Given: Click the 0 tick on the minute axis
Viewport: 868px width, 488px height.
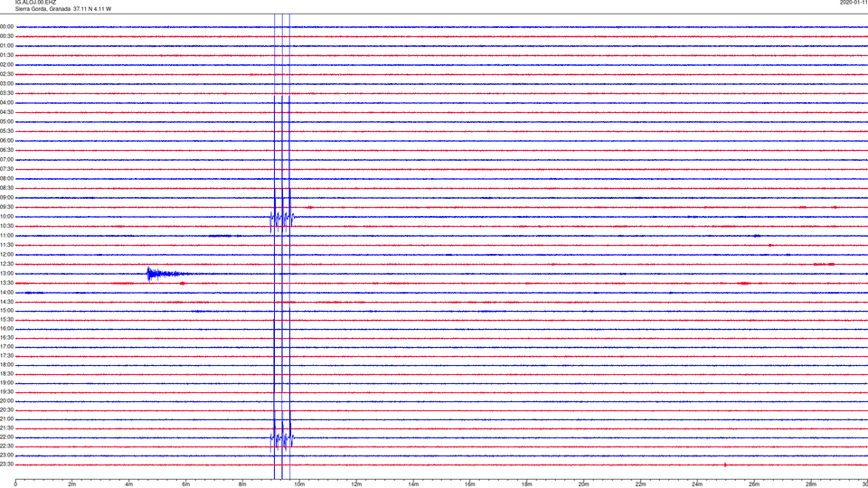Looking at the screenshot, I should click(15, 484).
